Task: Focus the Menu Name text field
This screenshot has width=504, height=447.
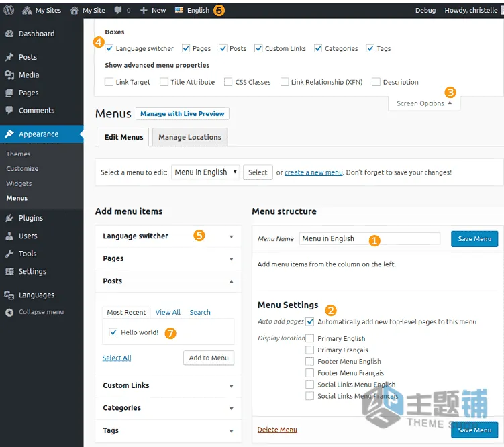Action: click(370, 239)
